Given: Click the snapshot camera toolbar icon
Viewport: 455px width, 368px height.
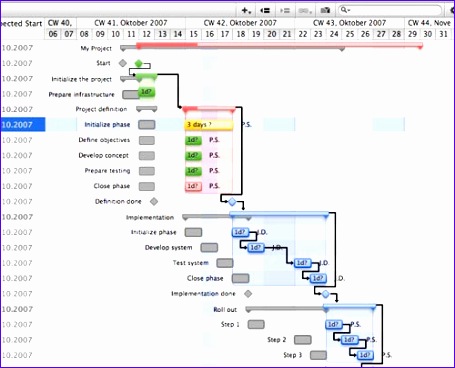Looking at the screenshot, I should coord(325,11).
